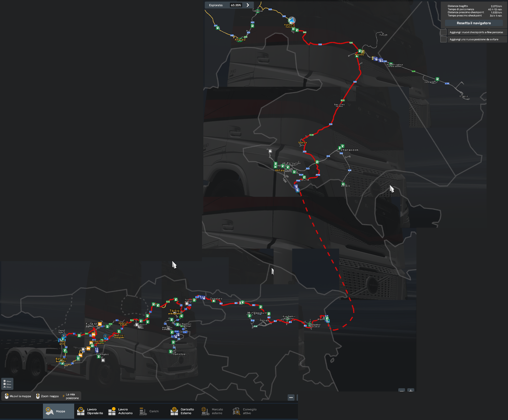Expand the Esplorato percentage panel arrow
Image resolution: width=508 pixels, height=420 pixels.
point(248,5)
